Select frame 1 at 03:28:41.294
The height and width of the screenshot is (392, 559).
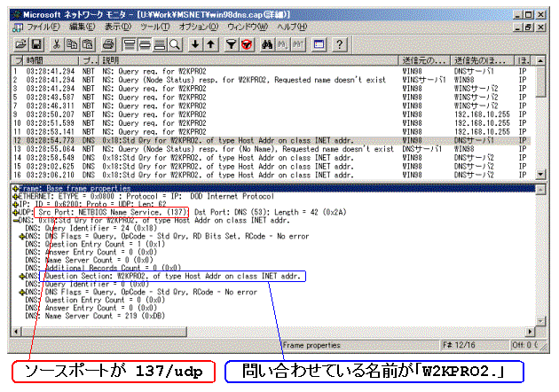[x=272, y=71]
